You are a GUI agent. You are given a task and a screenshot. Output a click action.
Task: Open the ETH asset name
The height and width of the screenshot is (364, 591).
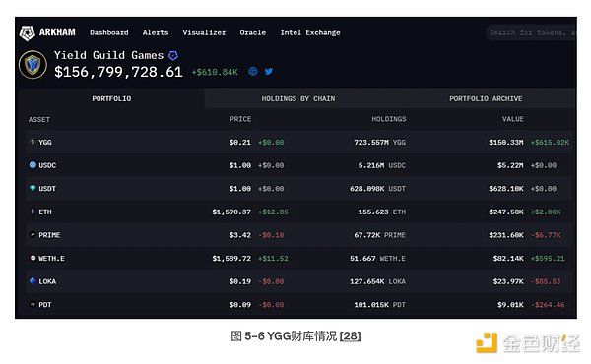pos(45,212)
